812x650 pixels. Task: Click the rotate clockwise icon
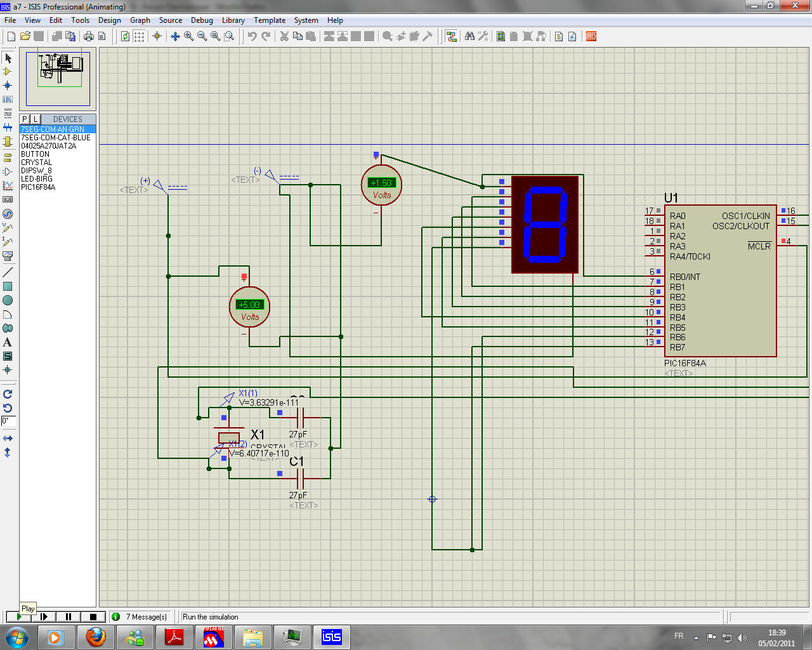8,394
